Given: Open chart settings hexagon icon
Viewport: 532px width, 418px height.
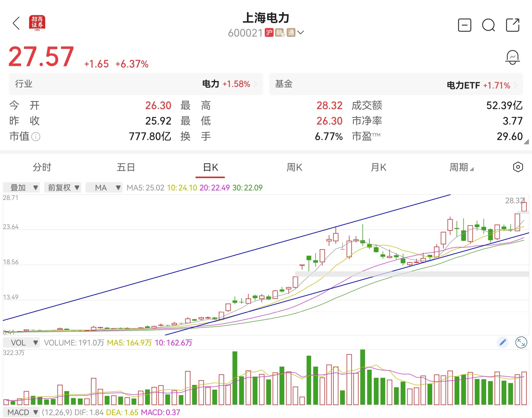Looking at the screenshot, I should tap(518, 167).
